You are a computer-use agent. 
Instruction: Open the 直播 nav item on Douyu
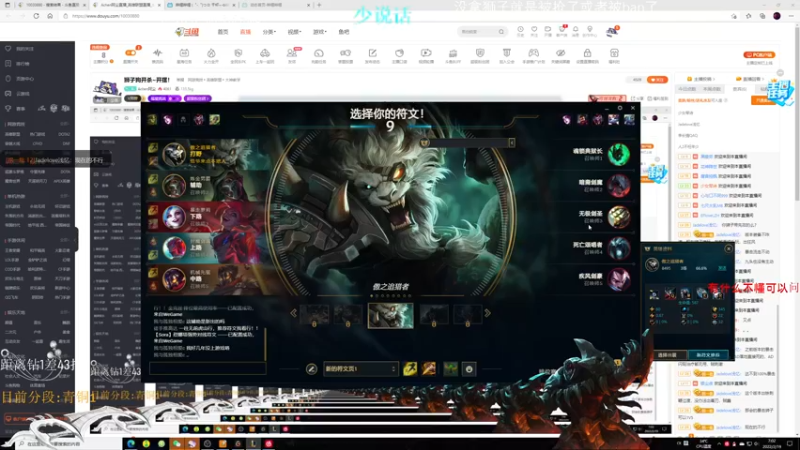245,32
